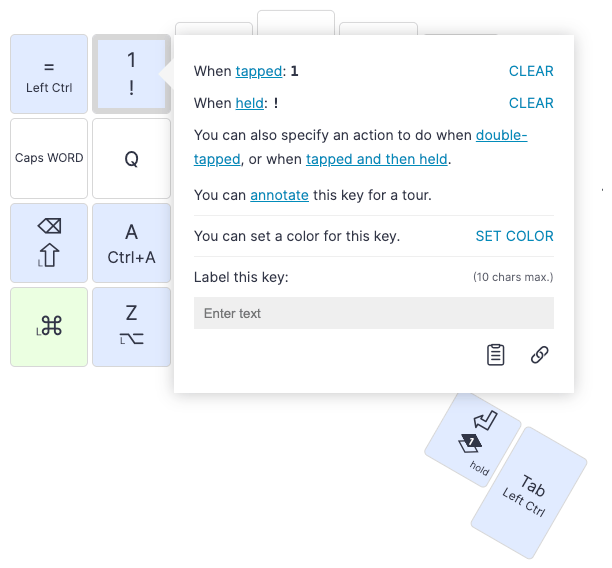Click the clipboard copy icon
The width and height of the screenshot is (612, 568).
click(x=495, y=354)
